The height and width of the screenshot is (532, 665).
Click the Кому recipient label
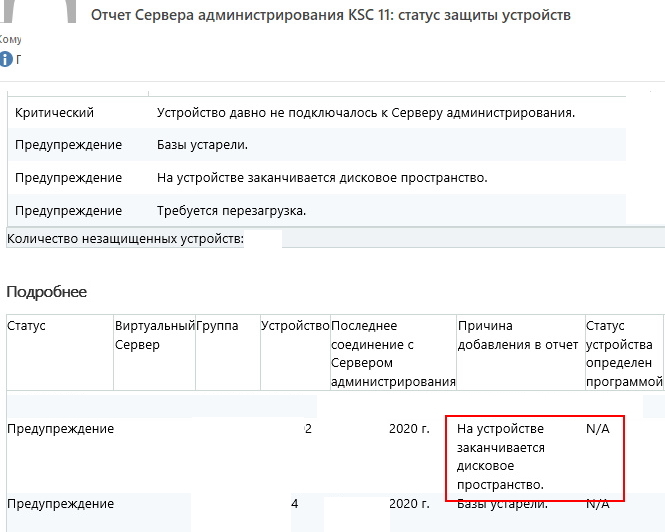10,39
